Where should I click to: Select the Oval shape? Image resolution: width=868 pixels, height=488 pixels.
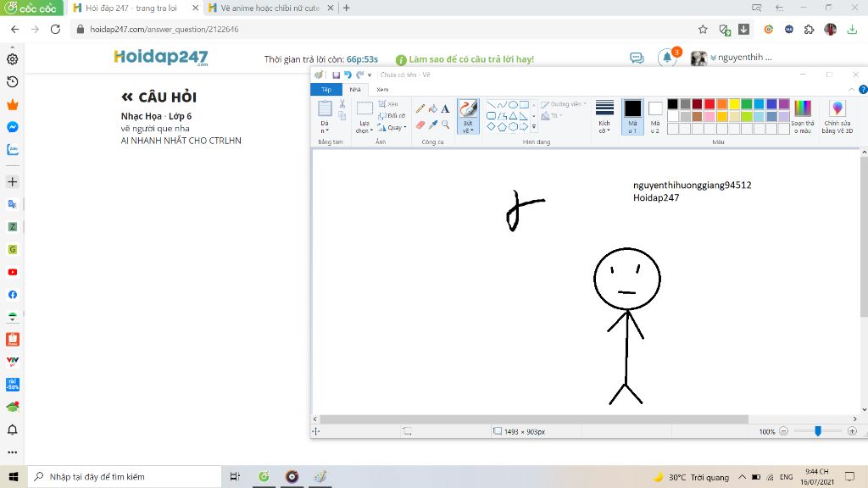click(x=513, y=104)
